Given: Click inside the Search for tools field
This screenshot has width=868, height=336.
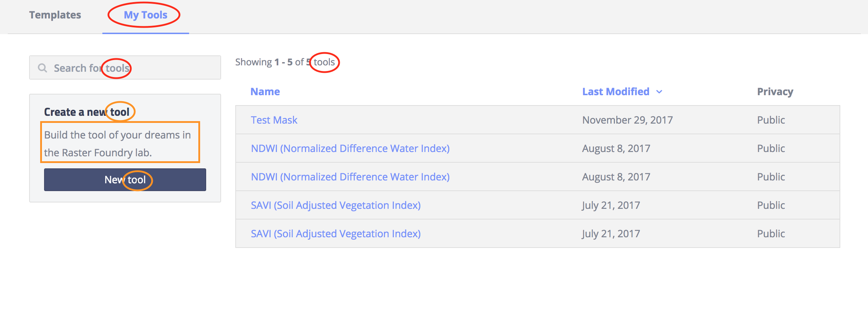Looking at the screenshot, I should coord(124,67).
